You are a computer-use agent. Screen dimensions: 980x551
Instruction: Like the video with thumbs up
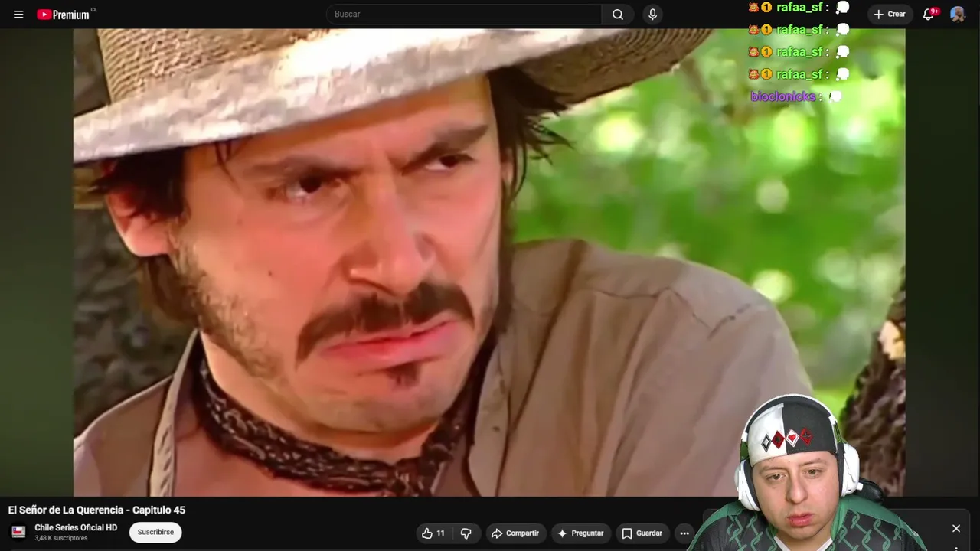coord(433,533)
